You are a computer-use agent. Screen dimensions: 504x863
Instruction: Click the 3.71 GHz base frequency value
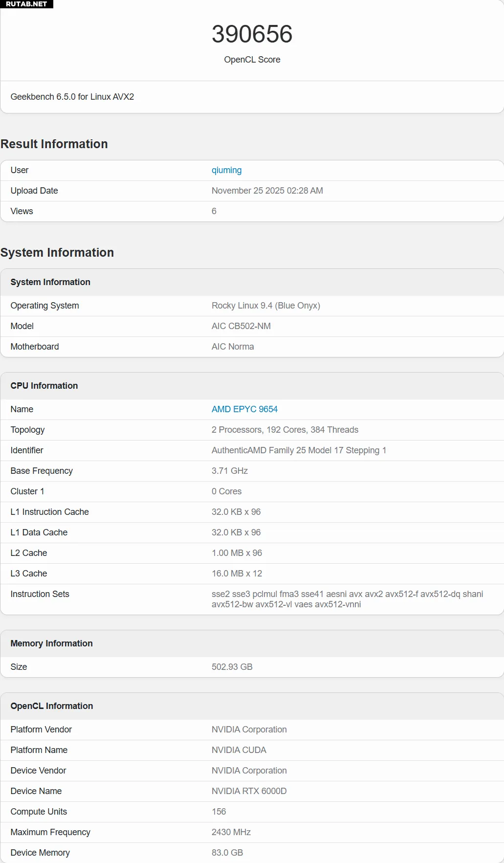pyautogui.click(x=229, y=471)
